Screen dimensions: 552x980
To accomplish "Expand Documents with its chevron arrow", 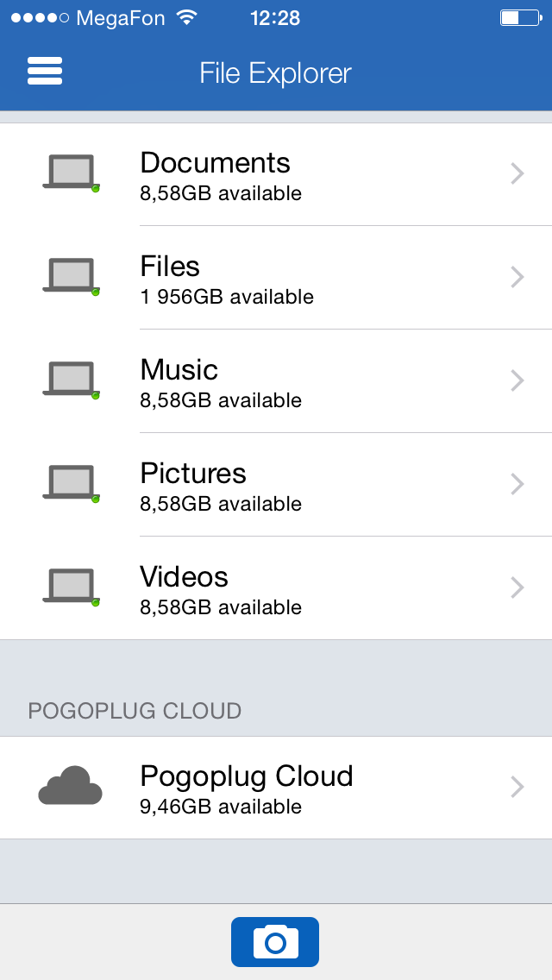I will pos(517,173).
